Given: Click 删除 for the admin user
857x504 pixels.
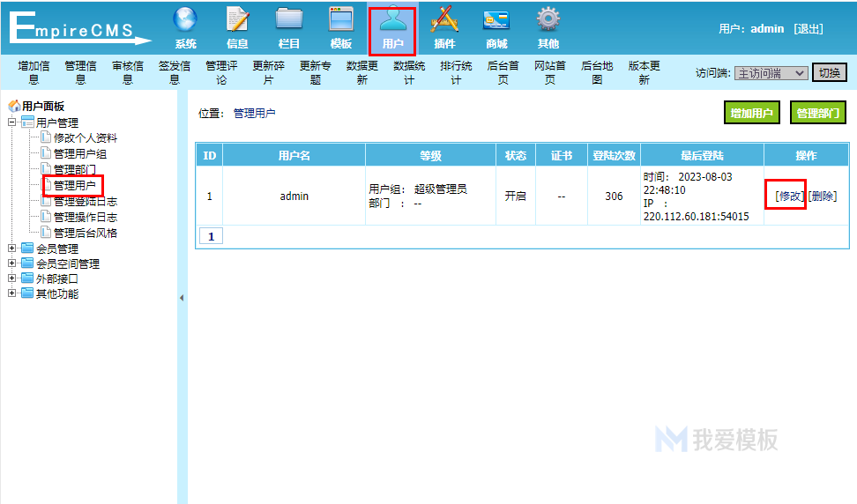Looking at the screenshot, I should (822, 196).
